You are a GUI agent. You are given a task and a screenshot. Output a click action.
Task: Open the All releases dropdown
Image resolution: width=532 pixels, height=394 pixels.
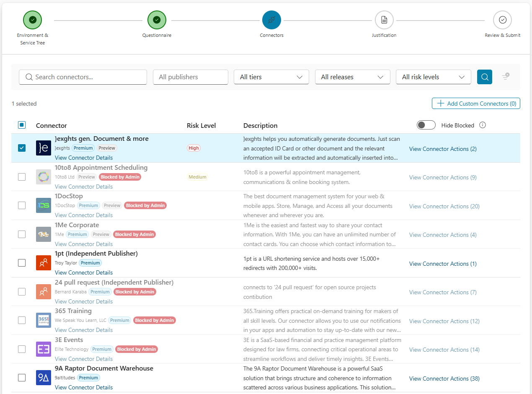(352, 77)
